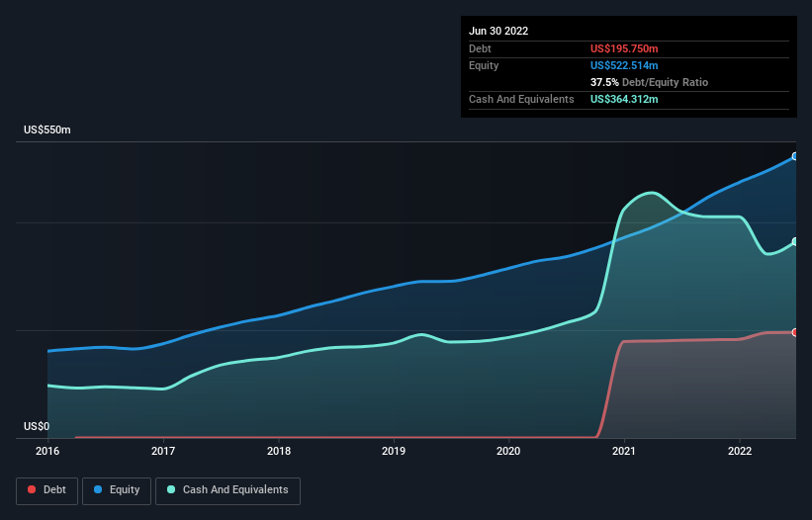
Task: Click the Jun 30 2022 tooltip date
Action: [498, 31]
